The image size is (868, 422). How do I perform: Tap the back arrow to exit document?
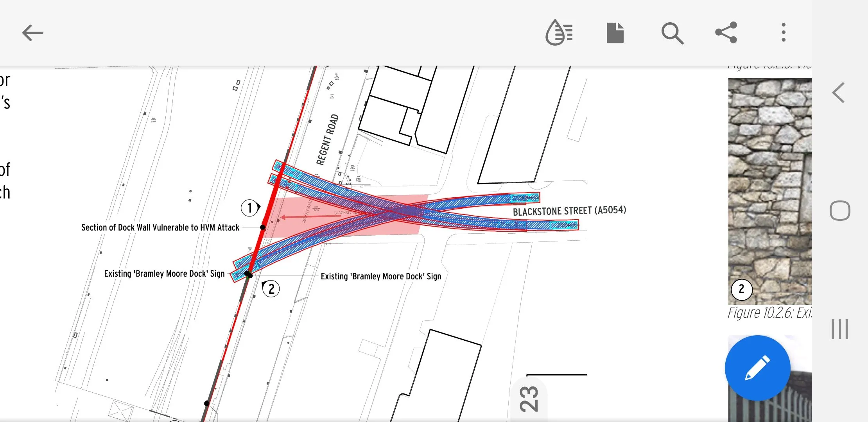point(32,33)
